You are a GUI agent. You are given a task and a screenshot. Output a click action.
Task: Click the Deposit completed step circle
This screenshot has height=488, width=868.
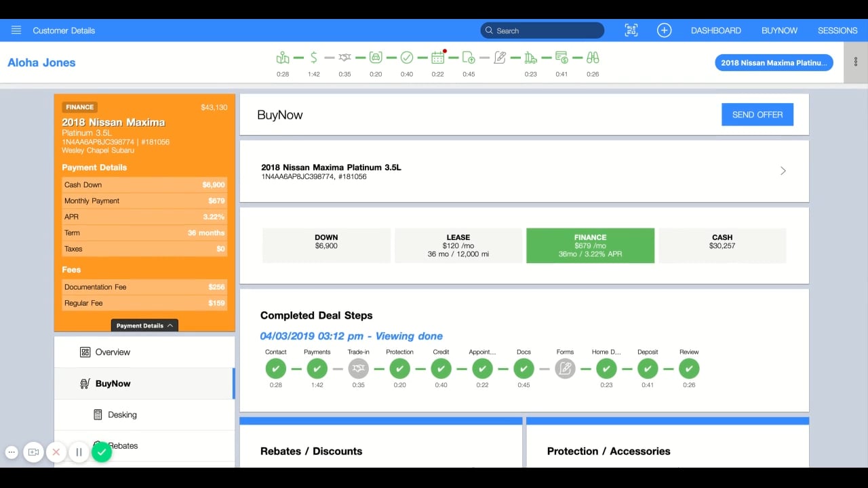648,369
